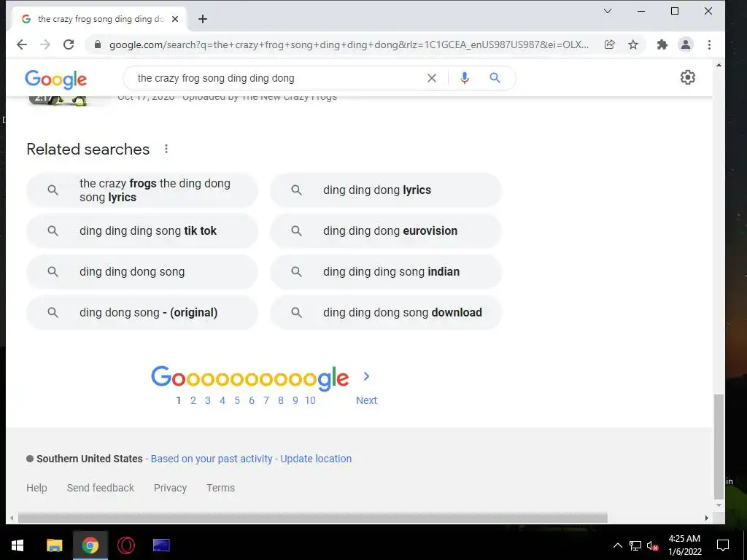Screen dimensions: 747x560
Task: Select the crazy frog search tab
Action: pyautogui.click(x=99, y=19)
